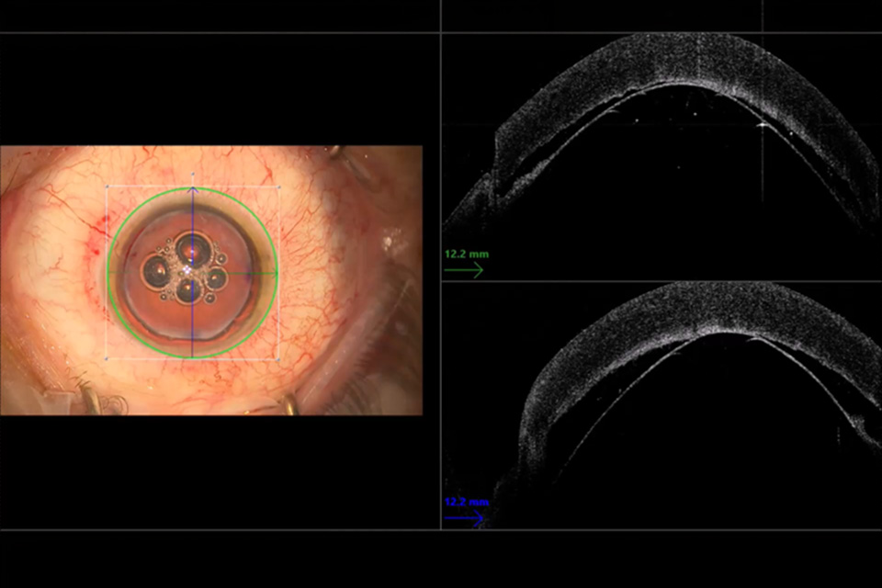Click the blue 12.2 mm scan length label
This screenshot has width=882, height=588.
466,503
